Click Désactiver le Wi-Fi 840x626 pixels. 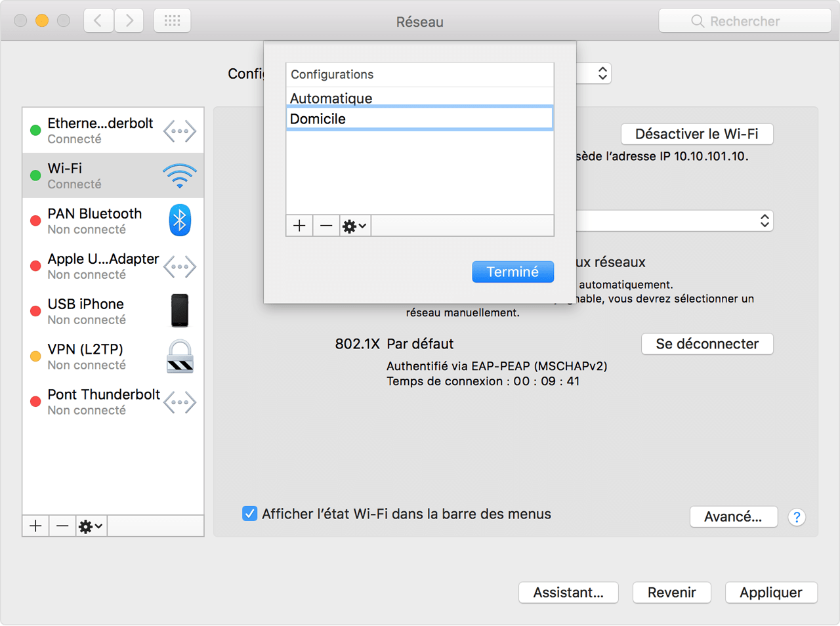pyautogui.click(x=697, y=134)
